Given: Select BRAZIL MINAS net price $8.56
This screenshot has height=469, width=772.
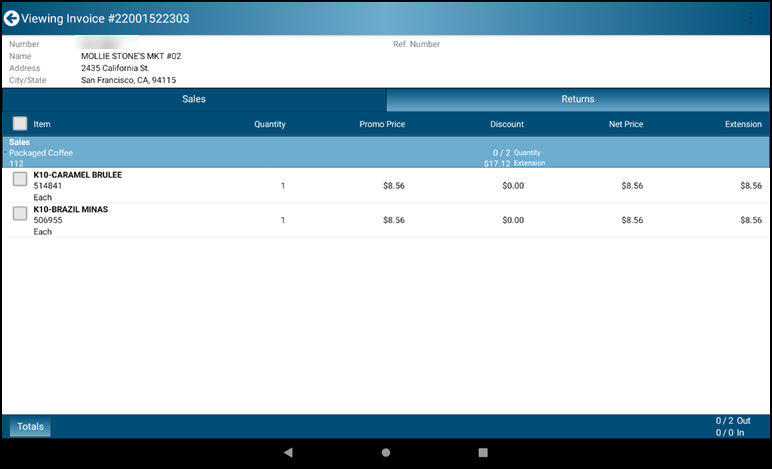Looking at the screenshot, I should (632, 220).
